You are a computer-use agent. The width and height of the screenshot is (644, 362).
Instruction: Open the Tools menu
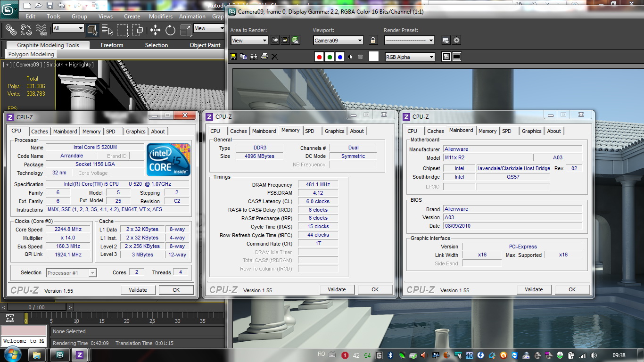click(54, 16)
